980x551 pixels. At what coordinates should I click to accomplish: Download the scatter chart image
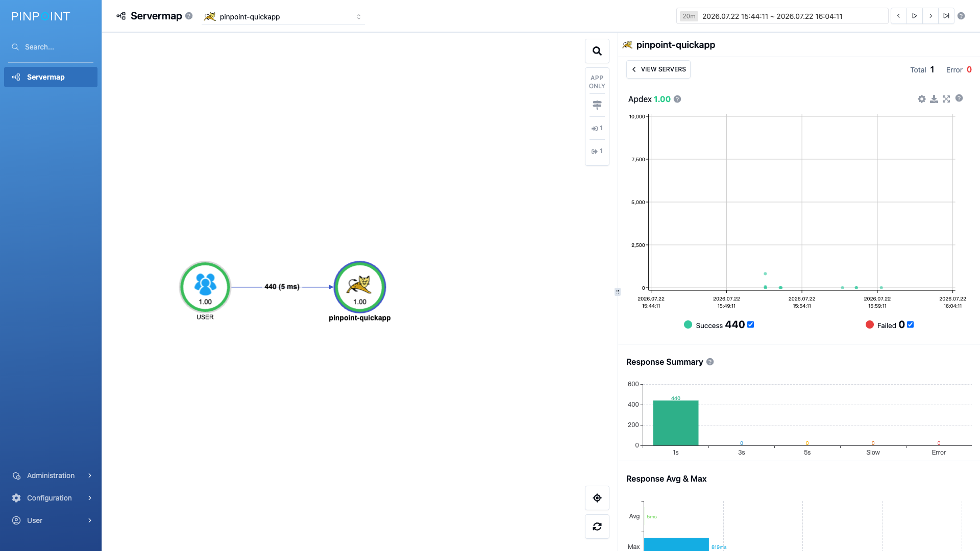[934, 99]
